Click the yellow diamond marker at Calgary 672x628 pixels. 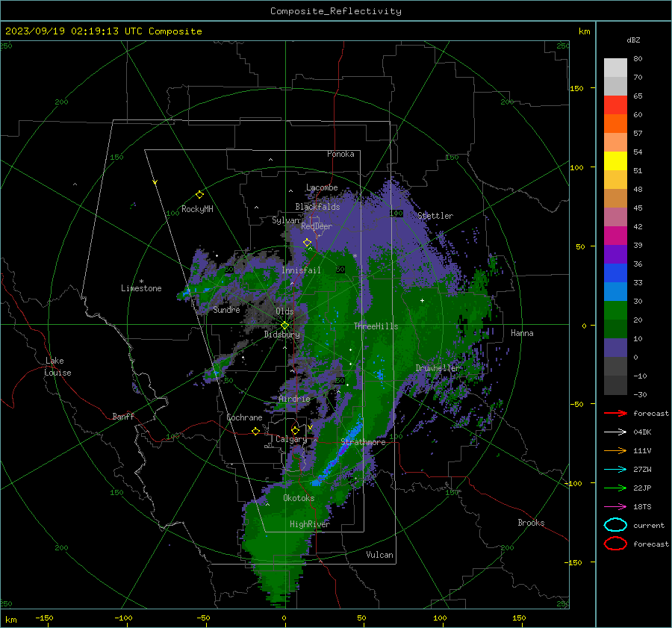(295, 430)
